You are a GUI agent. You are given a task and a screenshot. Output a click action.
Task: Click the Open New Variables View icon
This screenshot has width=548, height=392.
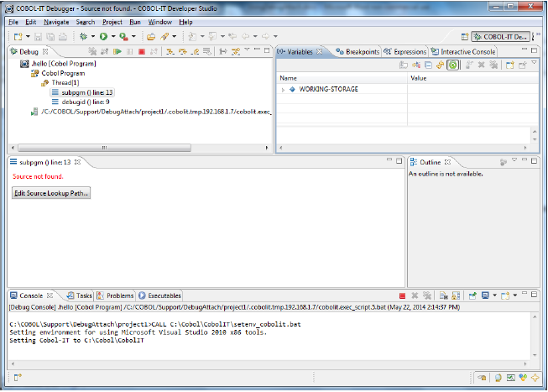(510, 65)
